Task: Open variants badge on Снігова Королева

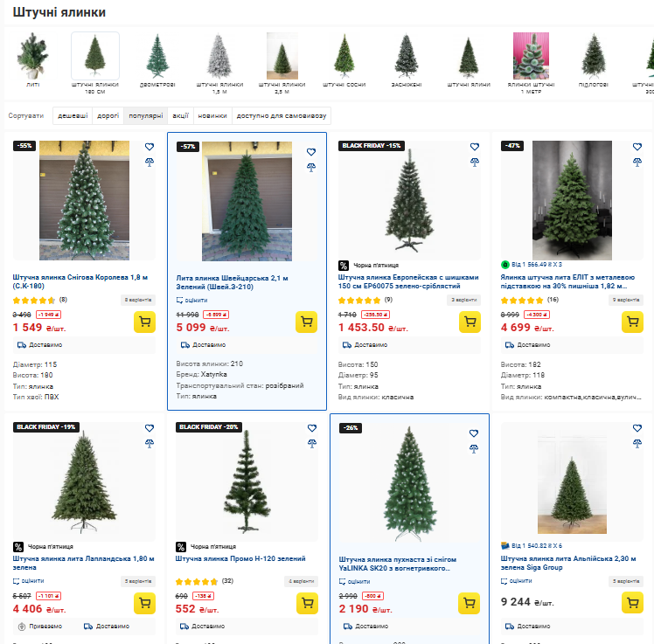Action: [138, 300]
